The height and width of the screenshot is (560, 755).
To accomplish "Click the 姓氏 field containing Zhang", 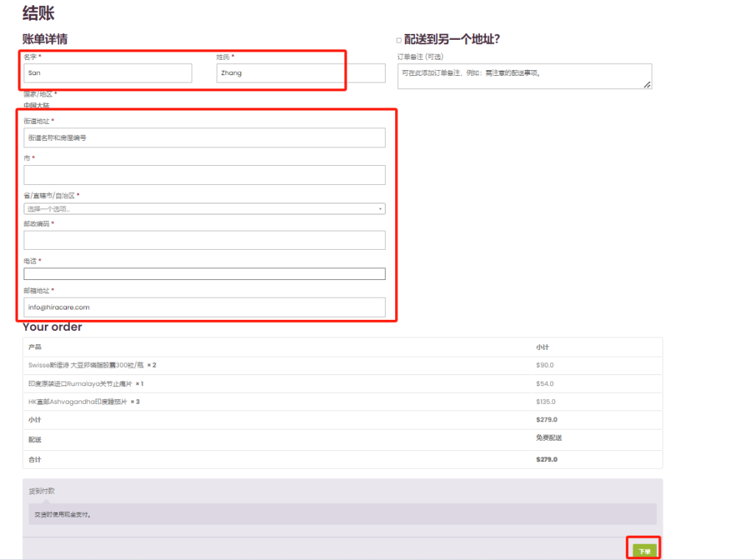I will (x=301, y=73).
